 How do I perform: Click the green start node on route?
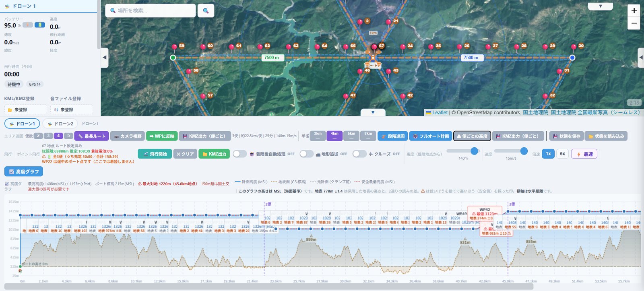tap(173, 58)
